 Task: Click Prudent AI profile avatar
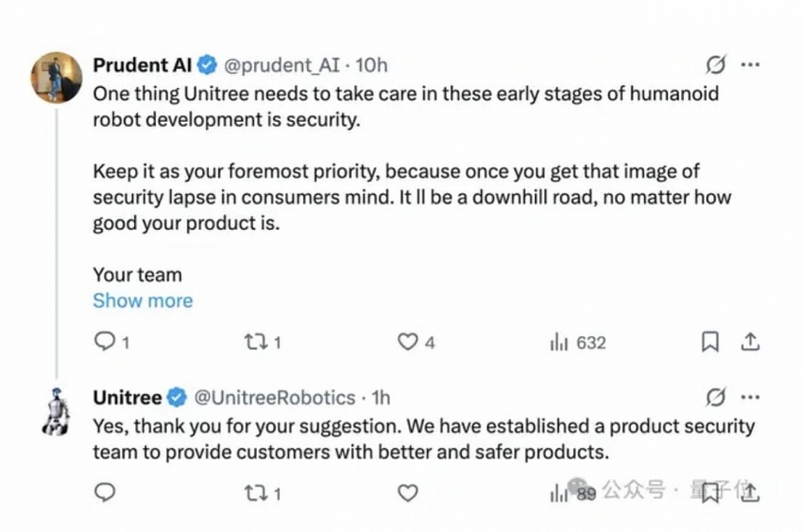click(57, 77)
